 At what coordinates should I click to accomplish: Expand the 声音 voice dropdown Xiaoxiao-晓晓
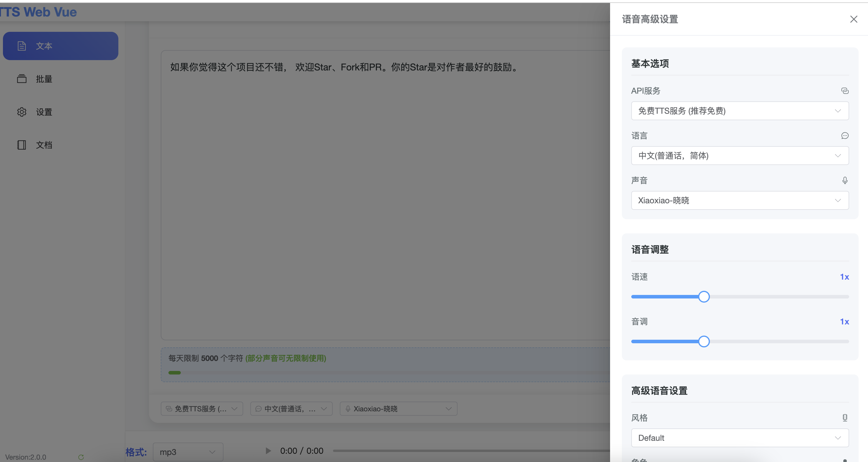click(x=740, y=200)
